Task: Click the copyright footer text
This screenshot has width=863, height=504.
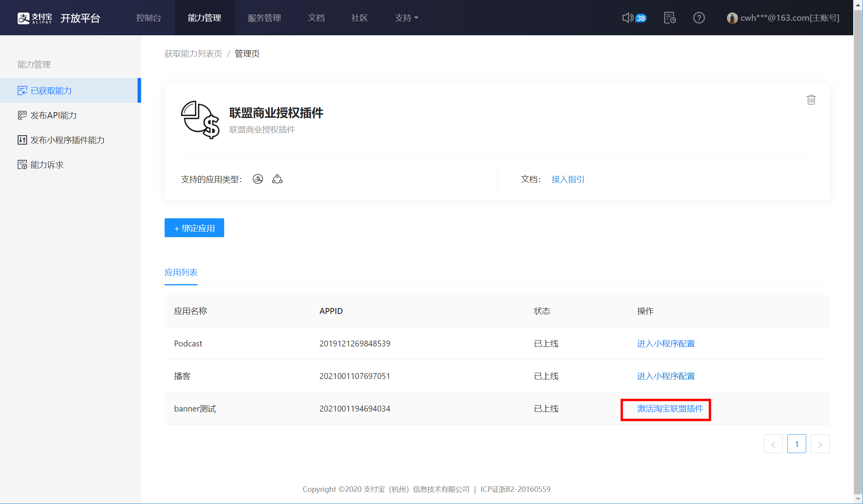Action: click(426, 489)
